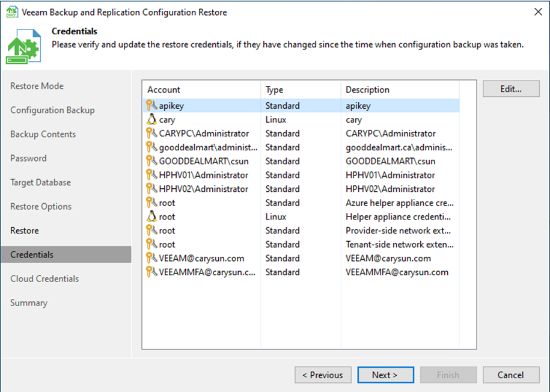550x392 pixels.
Task: Select the highlighted Credentials step
Action: click(66, 254)
